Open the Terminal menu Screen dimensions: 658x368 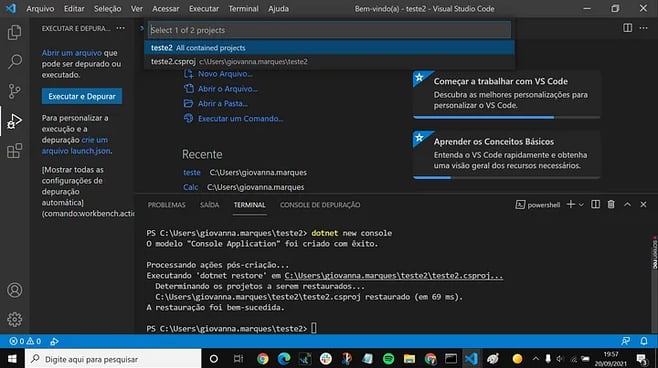coord(243,8)
